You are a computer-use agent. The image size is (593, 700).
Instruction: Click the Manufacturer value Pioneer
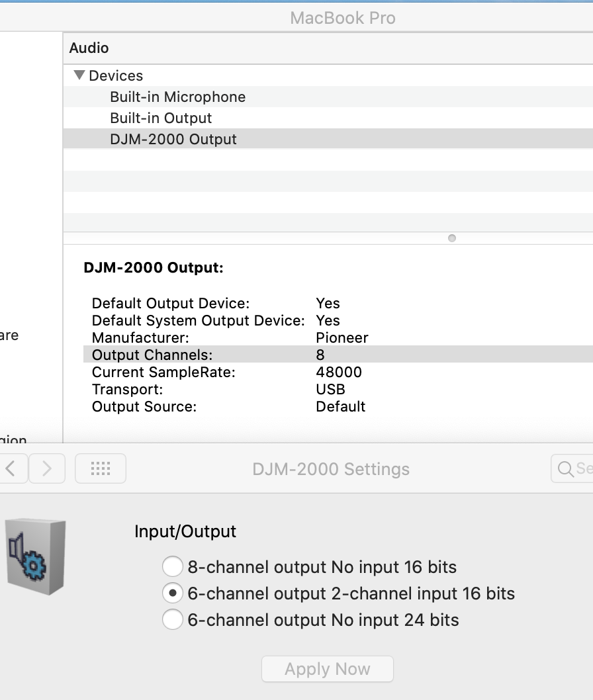point(342,337)
